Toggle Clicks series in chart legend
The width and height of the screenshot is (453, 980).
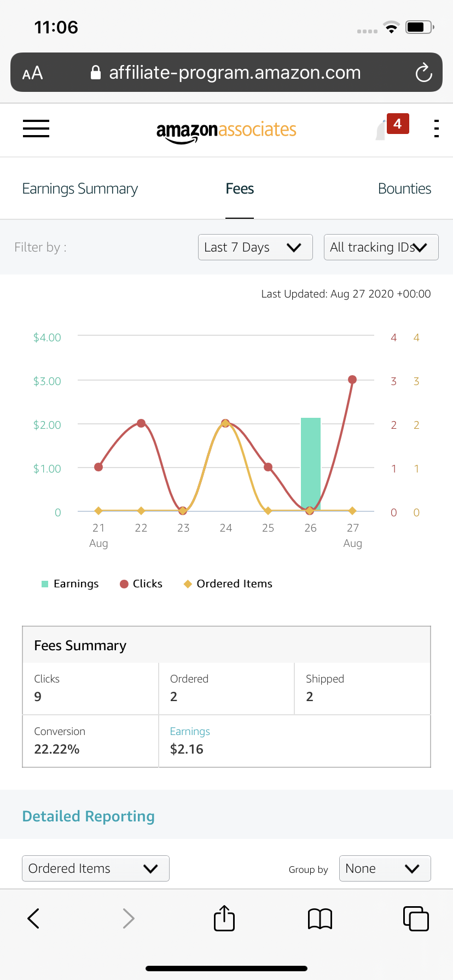tap(141, 584)
